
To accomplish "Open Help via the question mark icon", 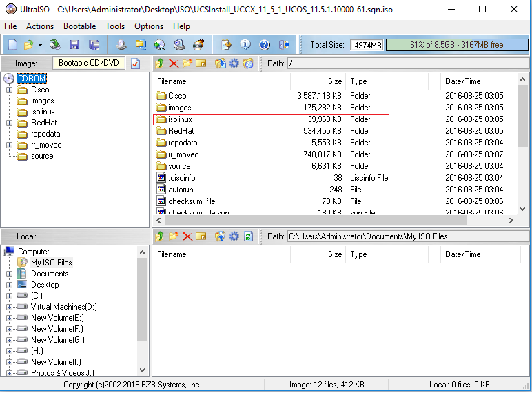I will [x=265, y=44].
